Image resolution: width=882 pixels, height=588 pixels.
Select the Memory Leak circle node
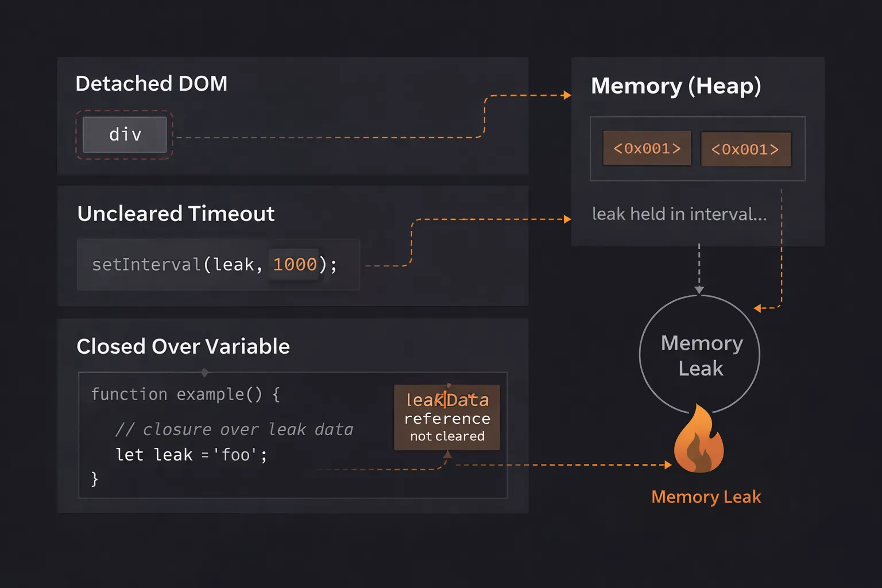tap(699, 355)
